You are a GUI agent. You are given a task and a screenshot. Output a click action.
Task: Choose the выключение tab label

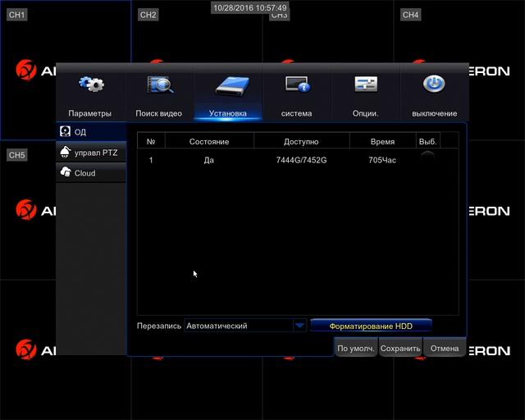[x=434, y=113]
